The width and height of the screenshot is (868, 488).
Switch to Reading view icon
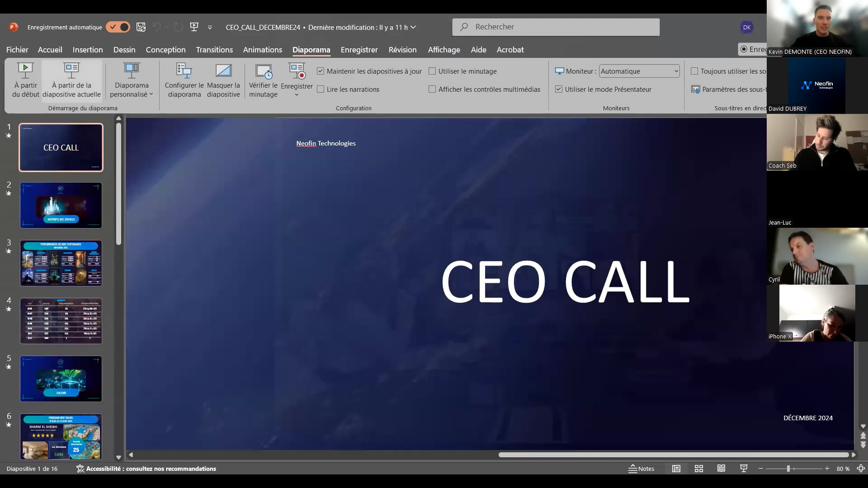pos(722,469)
